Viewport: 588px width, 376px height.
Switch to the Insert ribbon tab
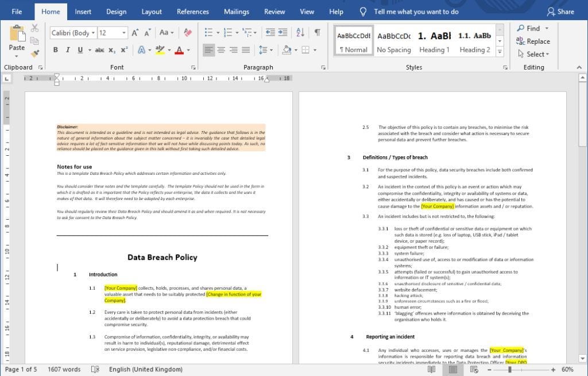pos(83,11)
